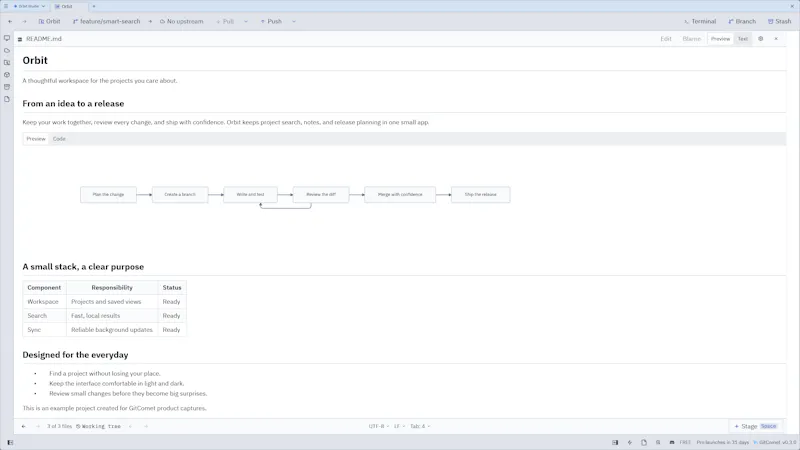Open the hamburger main menu
The width and height of the screenshot is (800, 450).
pos(6,6)
